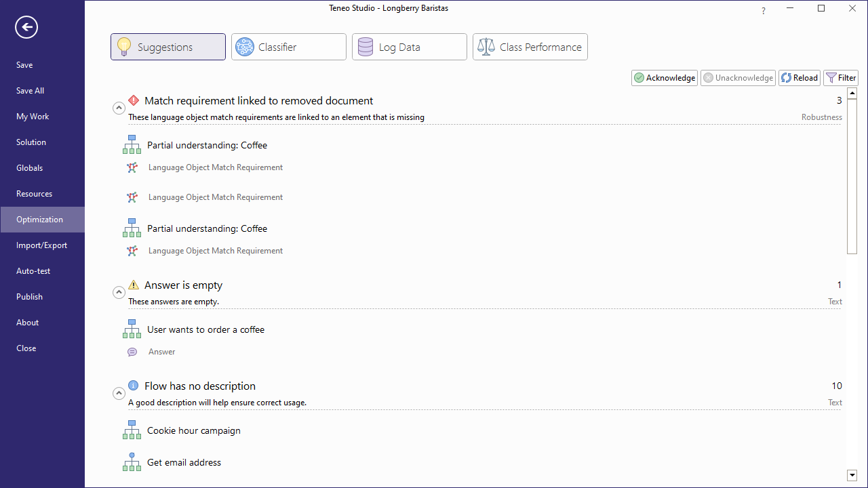Click the Filter button
Viewport: 868px width, 488px height.
click(841, 78)
